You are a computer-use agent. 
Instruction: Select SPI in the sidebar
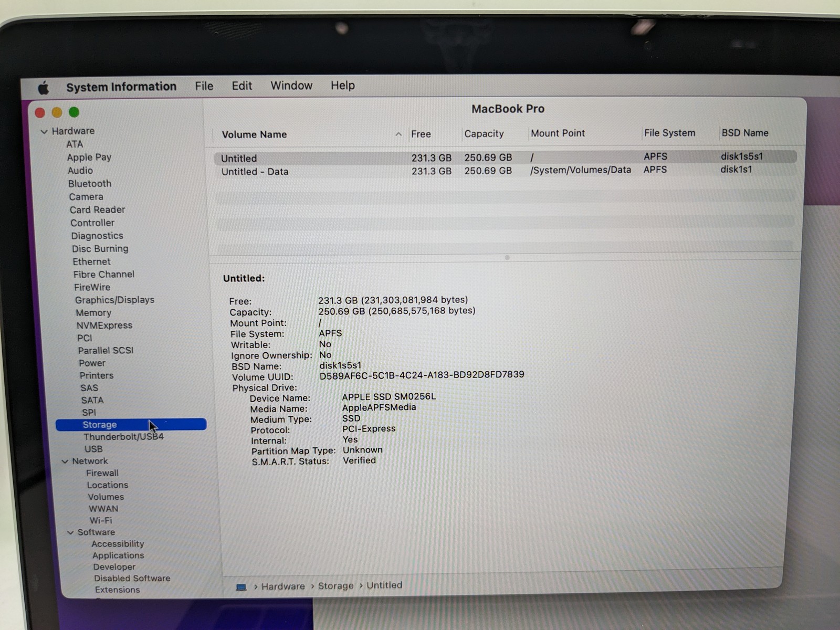(x=89, y=413)
